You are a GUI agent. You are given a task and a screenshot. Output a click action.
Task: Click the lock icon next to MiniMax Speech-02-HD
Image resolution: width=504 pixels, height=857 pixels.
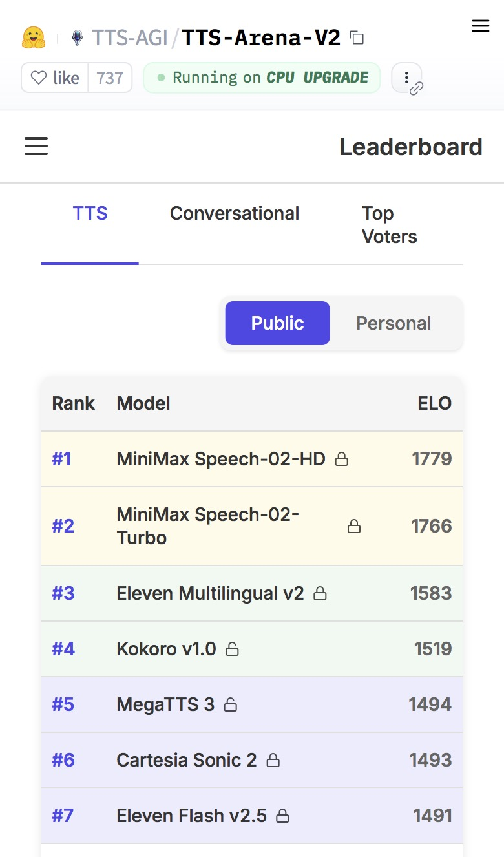coord(341,460)
